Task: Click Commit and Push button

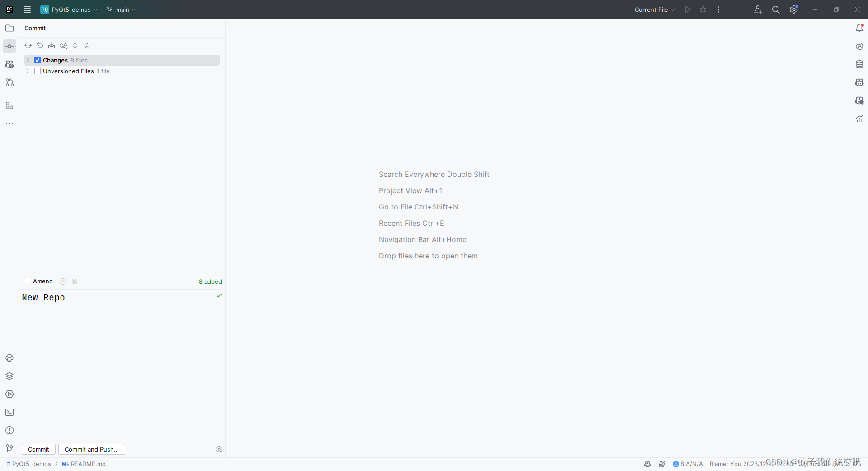Action: pyautogui.click(x=92, y=449)
